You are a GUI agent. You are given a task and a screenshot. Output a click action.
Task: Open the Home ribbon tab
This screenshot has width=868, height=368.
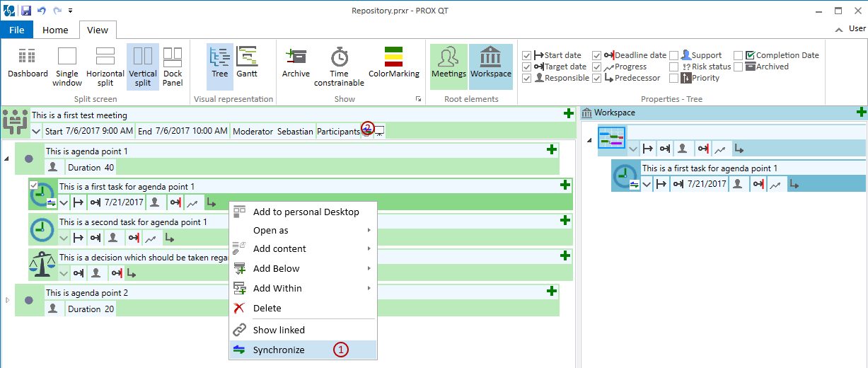click(55, 30)
